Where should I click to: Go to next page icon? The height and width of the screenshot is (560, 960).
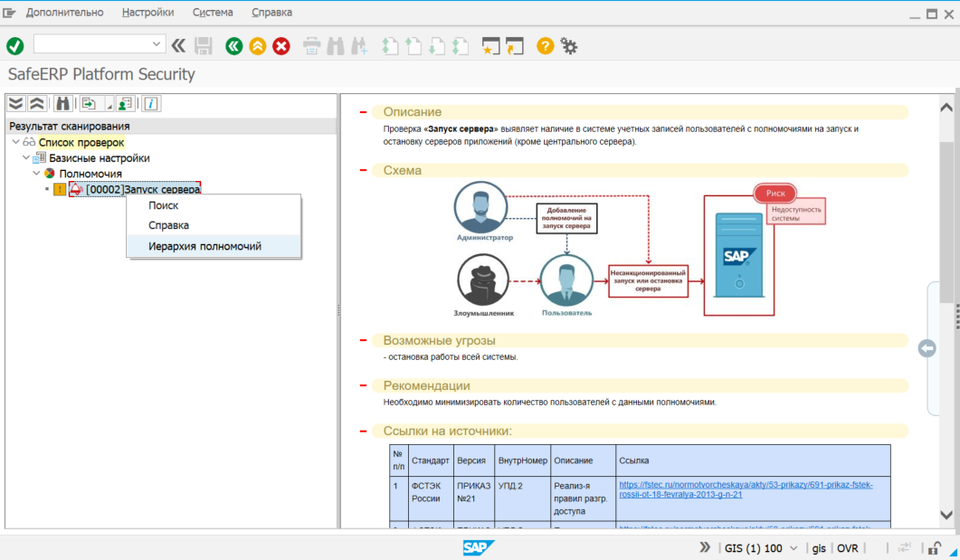point(437,46)
